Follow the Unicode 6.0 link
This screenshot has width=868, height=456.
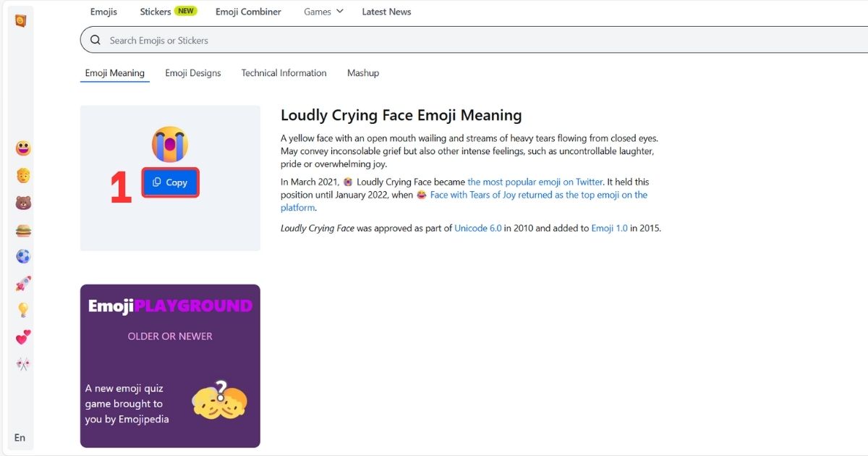pyautogui.click(x=478, y=227)
